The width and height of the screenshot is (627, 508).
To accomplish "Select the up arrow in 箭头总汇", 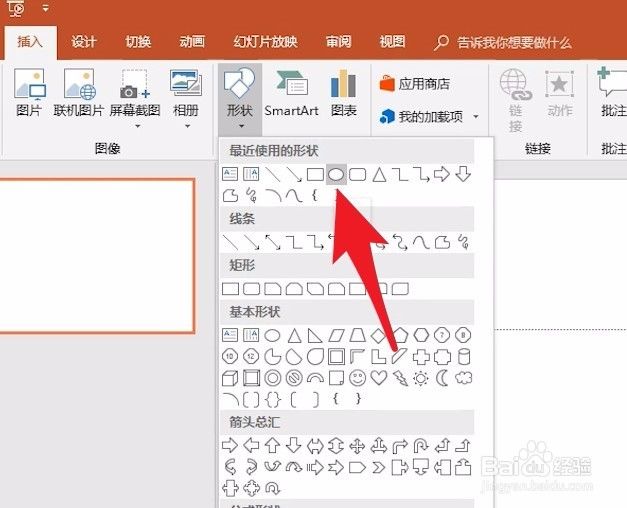I will 272,446.
